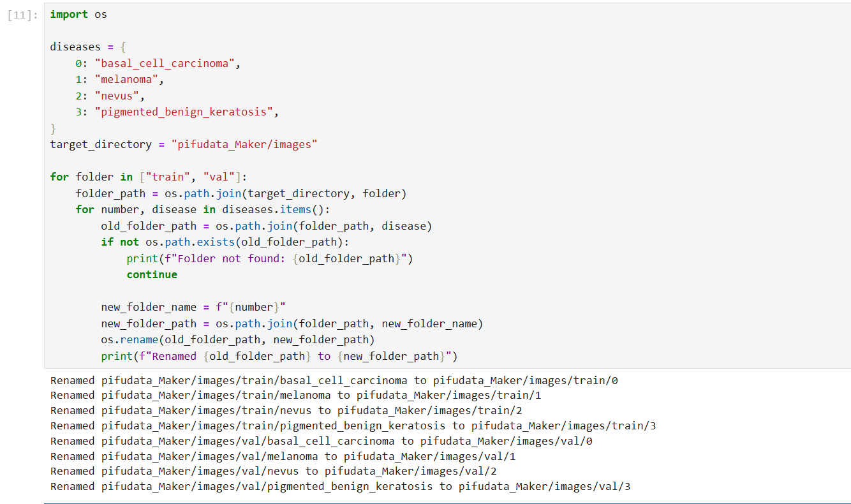Click the os.rename function call line
Viewport: 851px width, 504px height.
pyautogui.click(x=237, y=339)
